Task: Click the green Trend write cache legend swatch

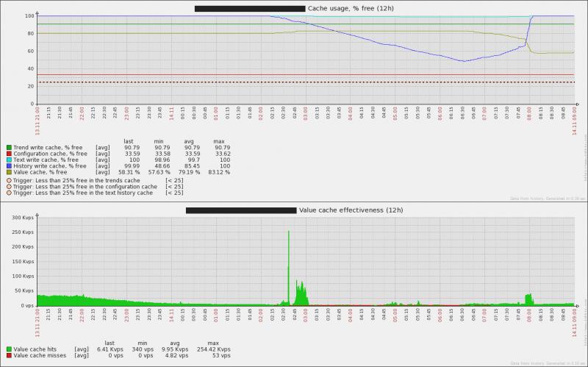Action: 9,148
